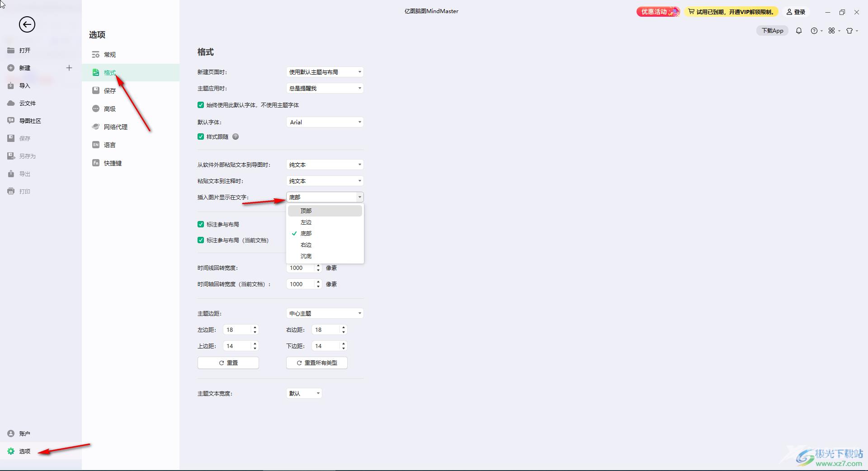Viewport: 868px width, 471px height.
Task: Increase 时间线回转宽度 value
Action: 318,265
